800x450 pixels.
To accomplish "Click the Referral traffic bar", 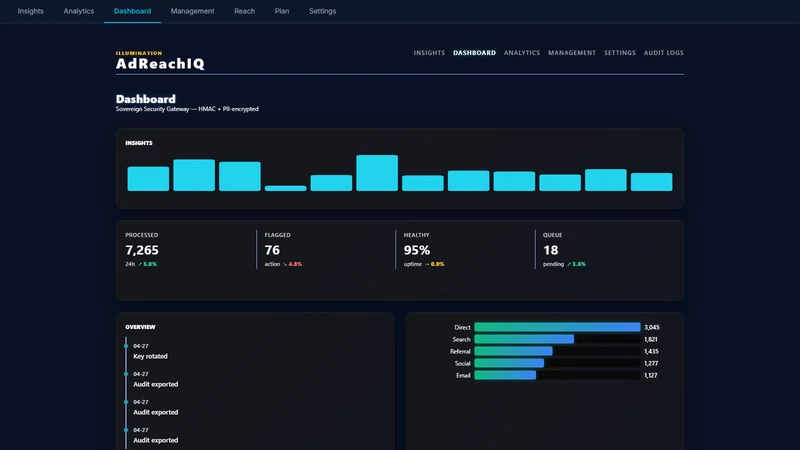I will (x=513, y=351).
